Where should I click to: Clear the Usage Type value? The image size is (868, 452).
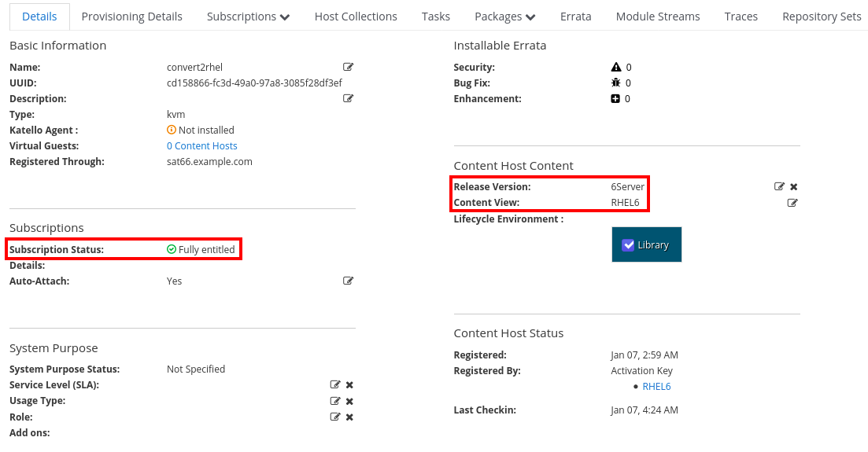349,401
